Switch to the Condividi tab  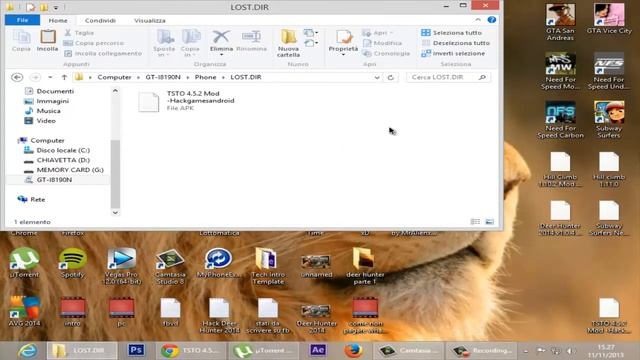coord(100,20)
